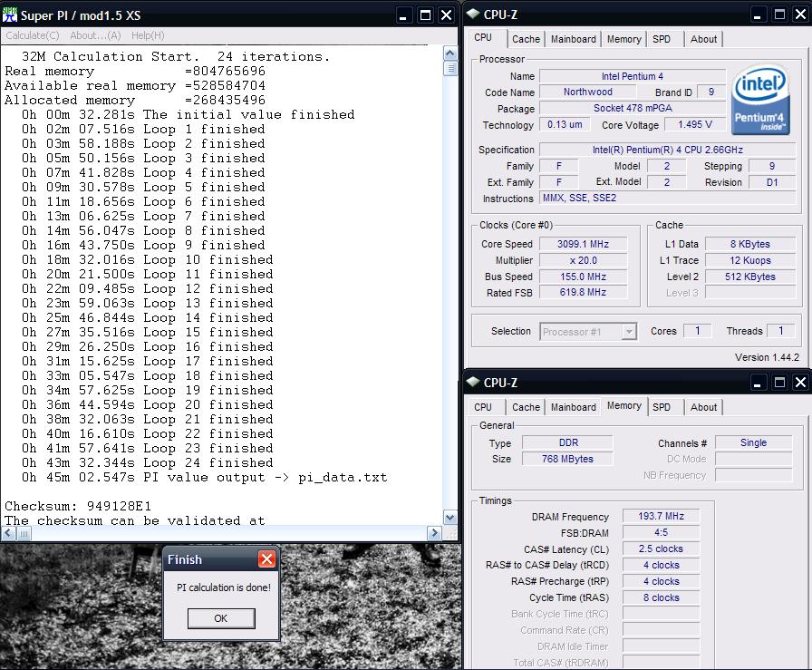Switch to Cache tab in bottom CPU-Z window

526,407
